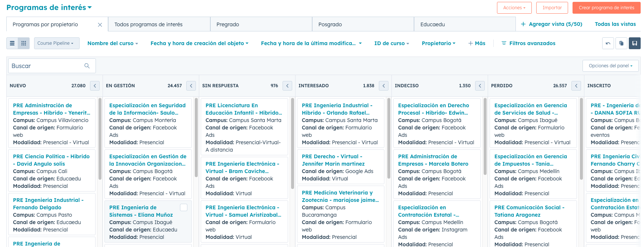Click the Buscar search field
Image resolution: width=644 pixels, height=247 pixels.
pyautogui.click(x=46, y=66)
